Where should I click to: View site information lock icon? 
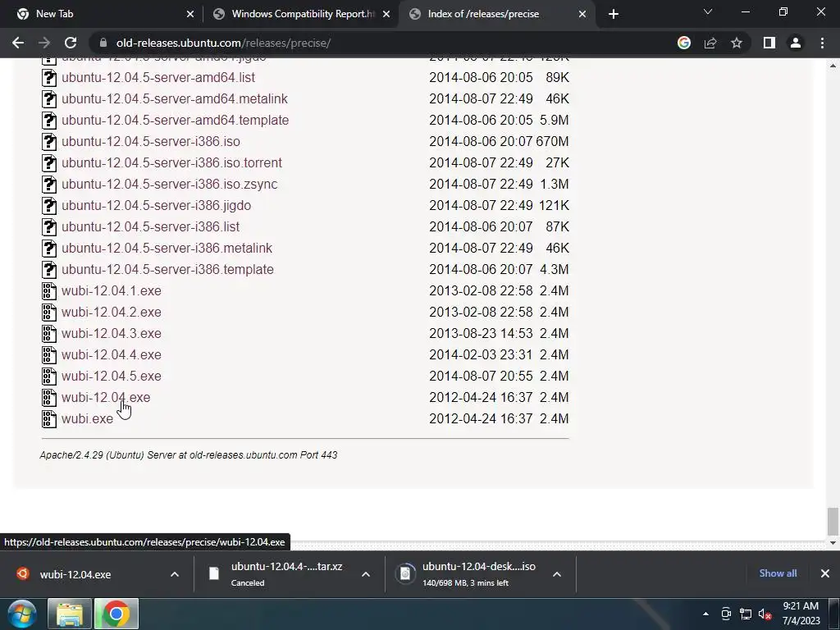[x=103, y=43]
